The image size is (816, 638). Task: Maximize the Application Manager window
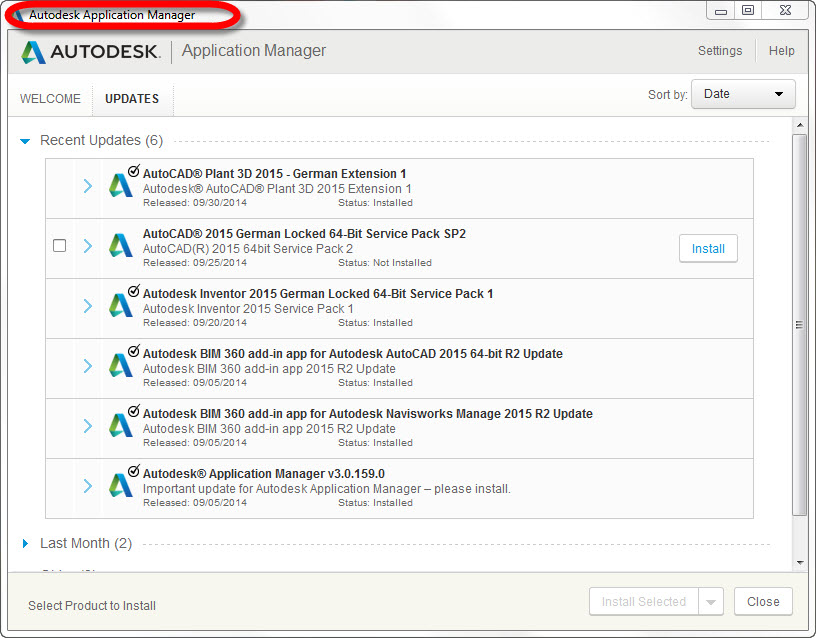tap(748, 11)
